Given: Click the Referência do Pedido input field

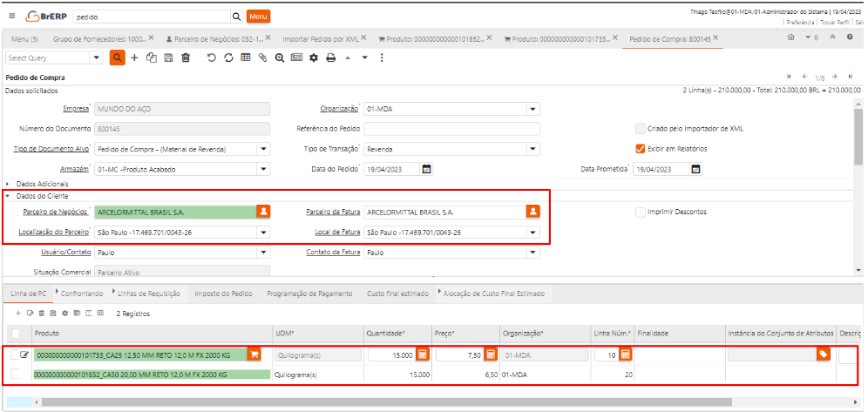Looking at the screenshot, I should pos(451,129).
